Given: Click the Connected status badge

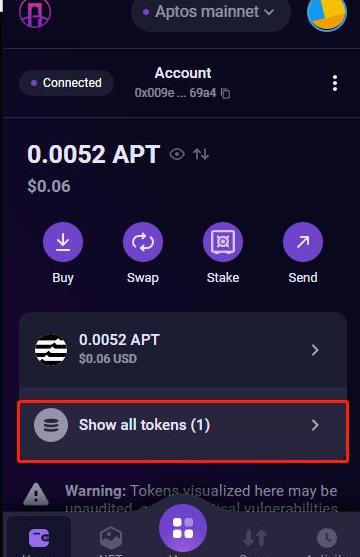Looking at the screenshot, I should click(66, 83).
